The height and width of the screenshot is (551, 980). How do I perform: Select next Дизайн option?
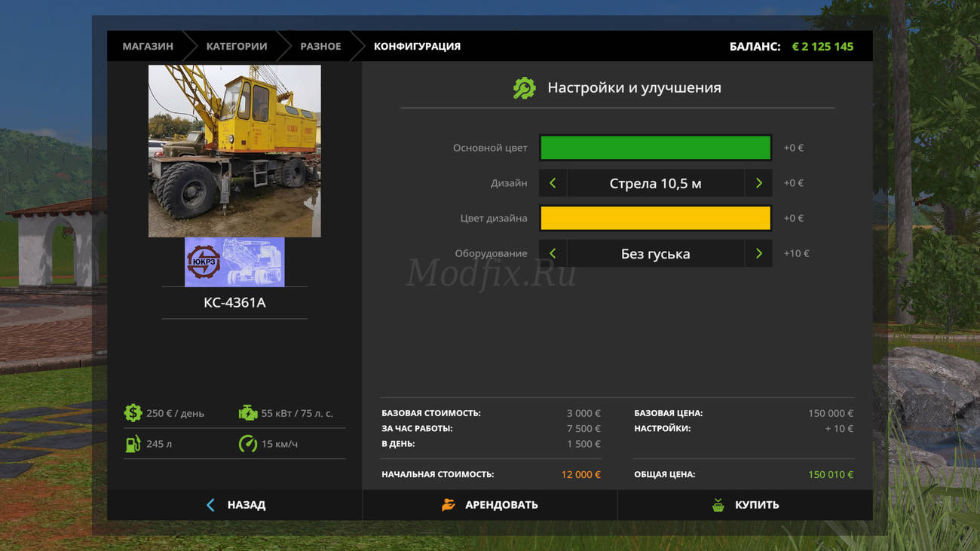[758, 183]
